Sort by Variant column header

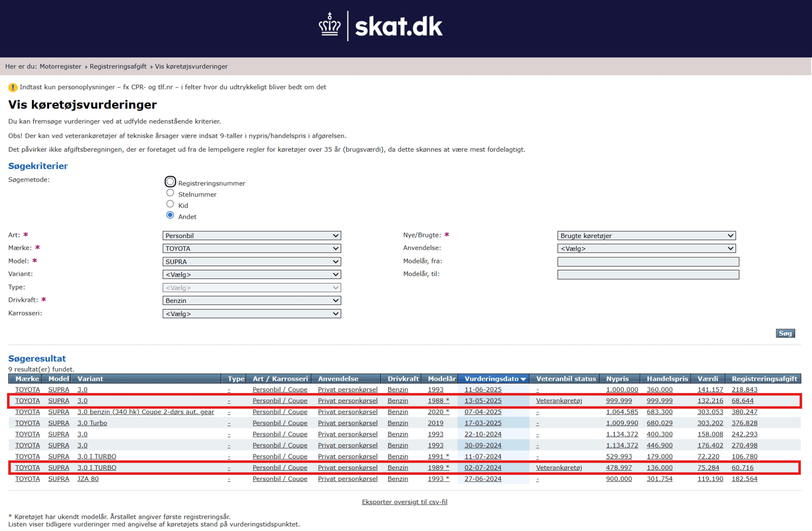(x=90, y=379)
